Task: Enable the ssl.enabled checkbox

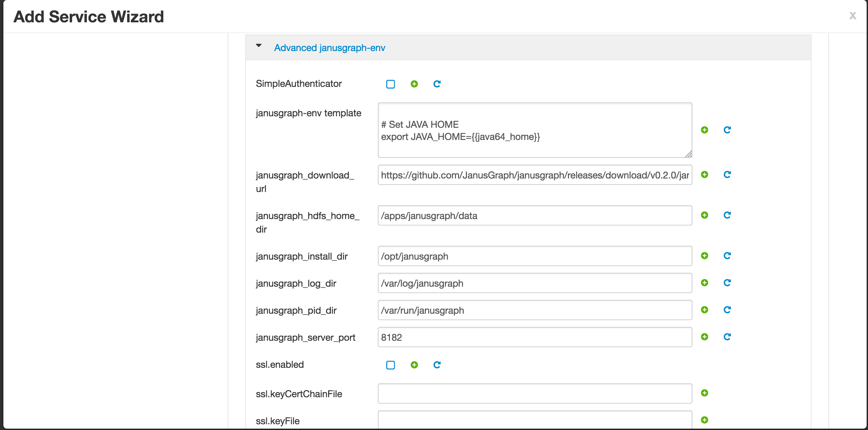Action: 390,365
